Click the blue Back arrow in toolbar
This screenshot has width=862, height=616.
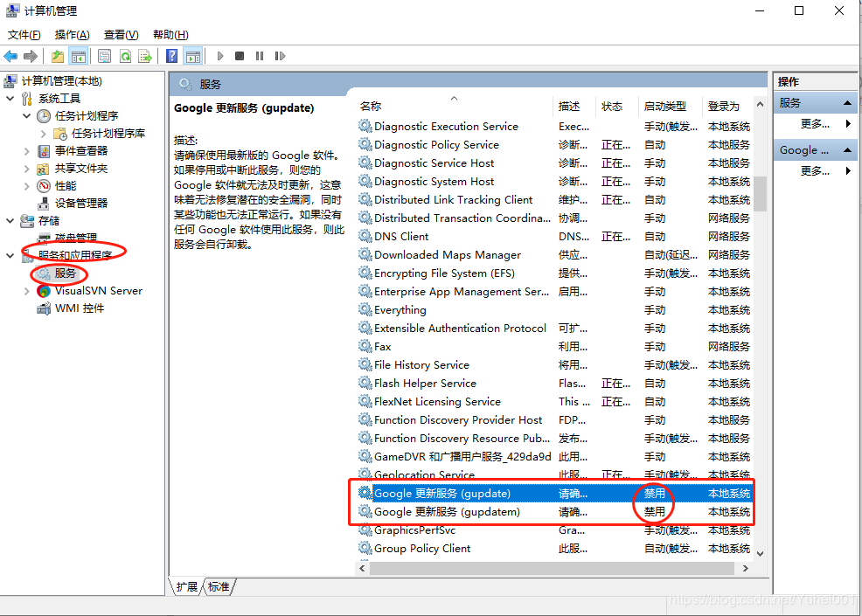(x=11, y=57)
